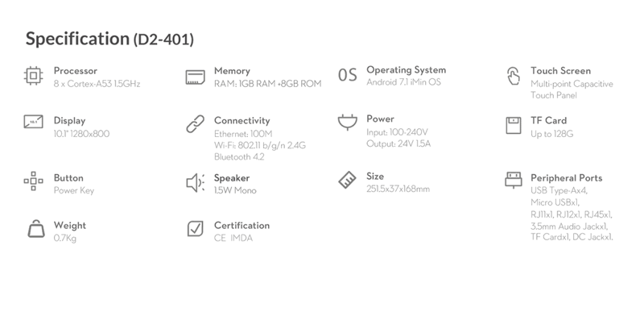644x312 pixels.
Task: Click the Peripheral Ports label
Action: [567, 178]
